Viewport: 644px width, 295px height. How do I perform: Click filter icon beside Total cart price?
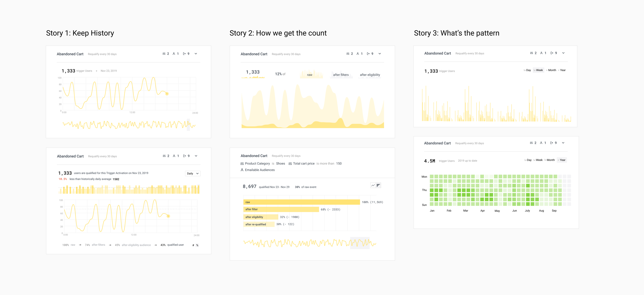290,164
